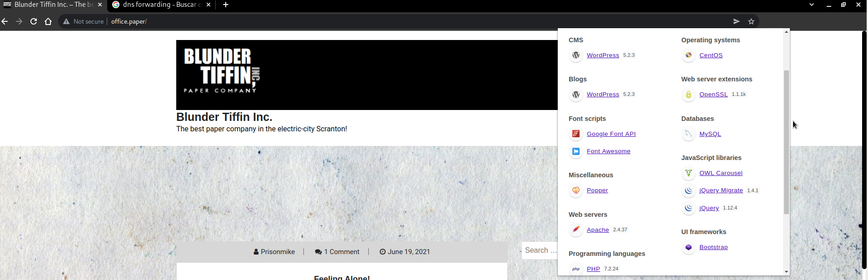Click the Bootstrap icon under UI frameworks
Viewport: 868px width, 280px height.
689,247
